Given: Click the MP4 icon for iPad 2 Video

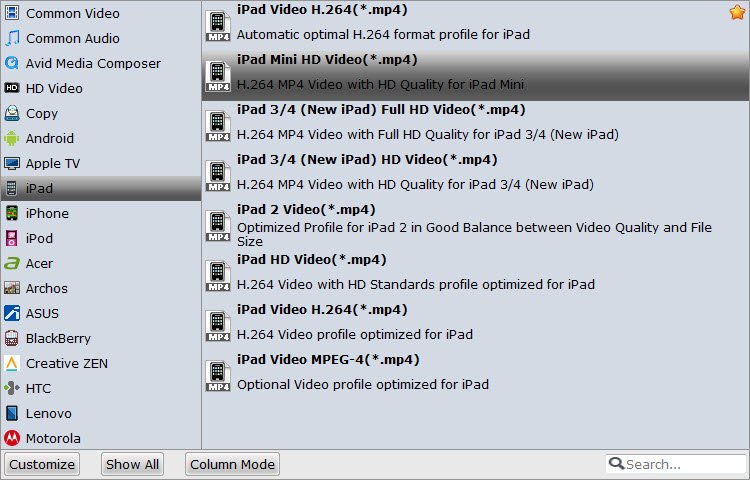Looking at the screenshot, I should 217,225.
